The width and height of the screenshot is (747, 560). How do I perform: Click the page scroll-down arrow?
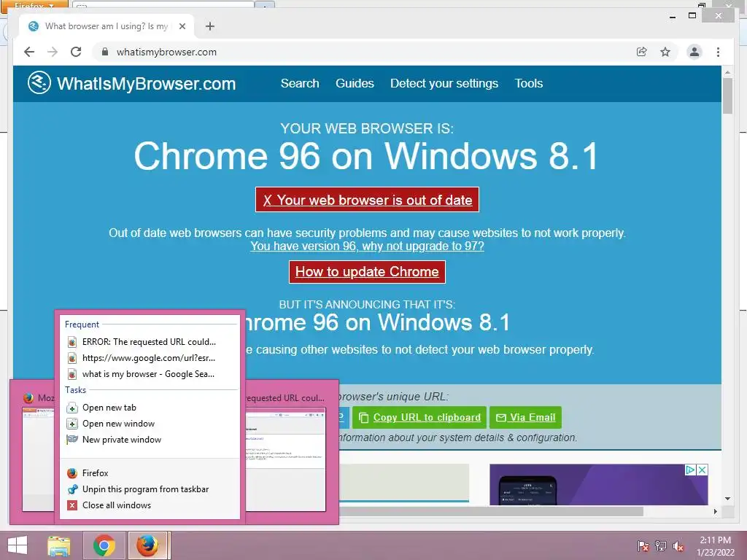tap(727, 499)
